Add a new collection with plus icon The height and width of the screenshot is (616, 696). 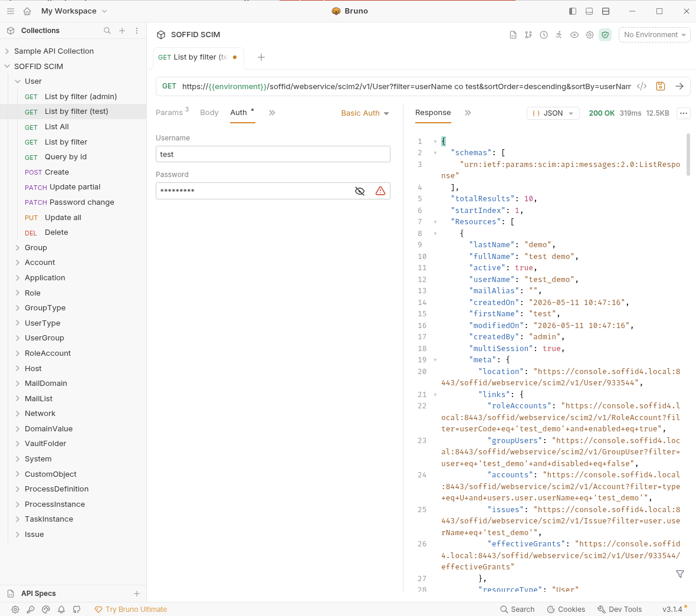point(122,31)
